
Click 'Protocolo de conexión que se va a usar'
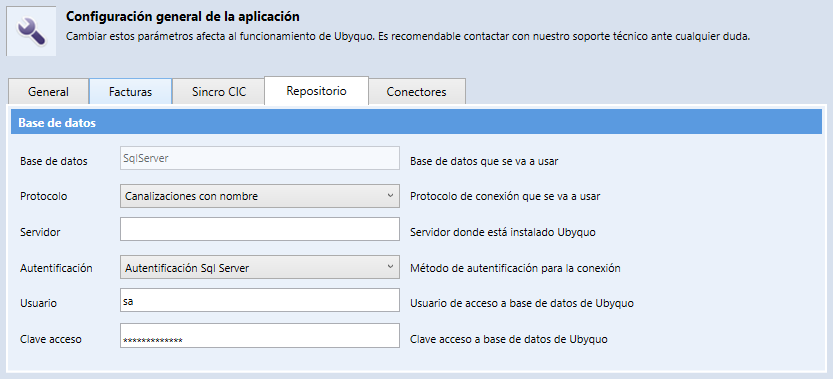[505, 196]
